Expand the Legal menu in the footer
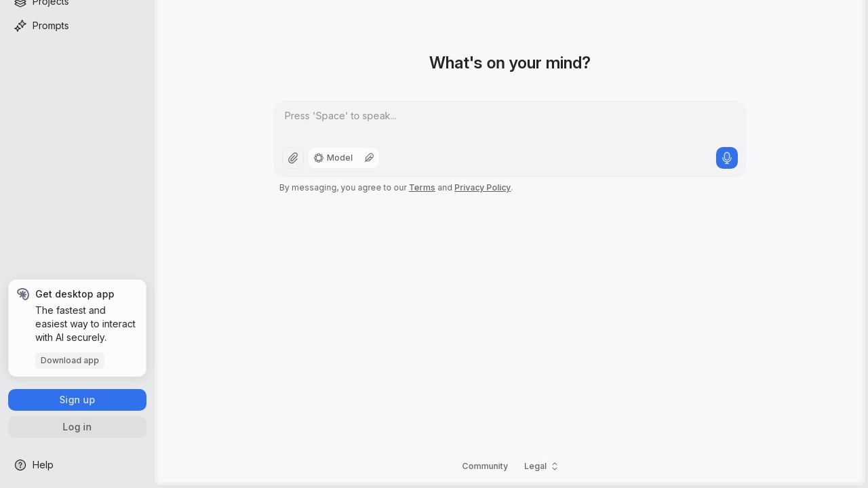 pyautogui.click(x=541, y=466)
